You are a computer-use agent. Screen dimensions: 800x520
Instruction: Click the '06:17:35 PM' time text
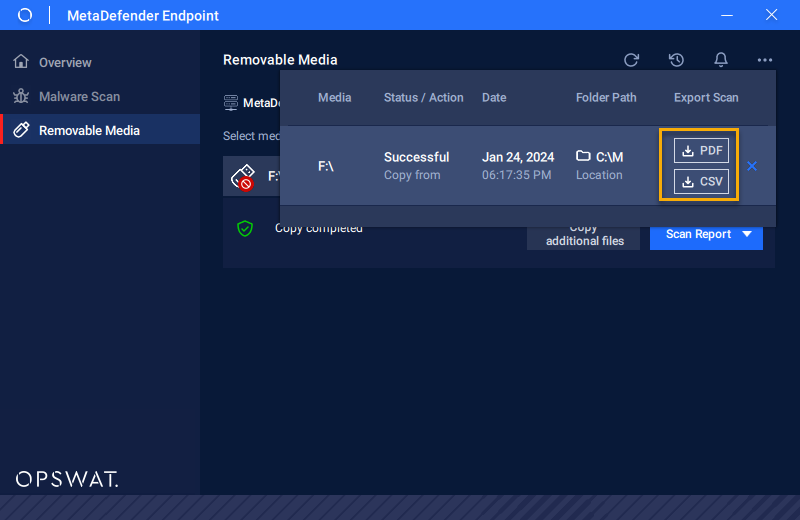[x=516, y=175]
